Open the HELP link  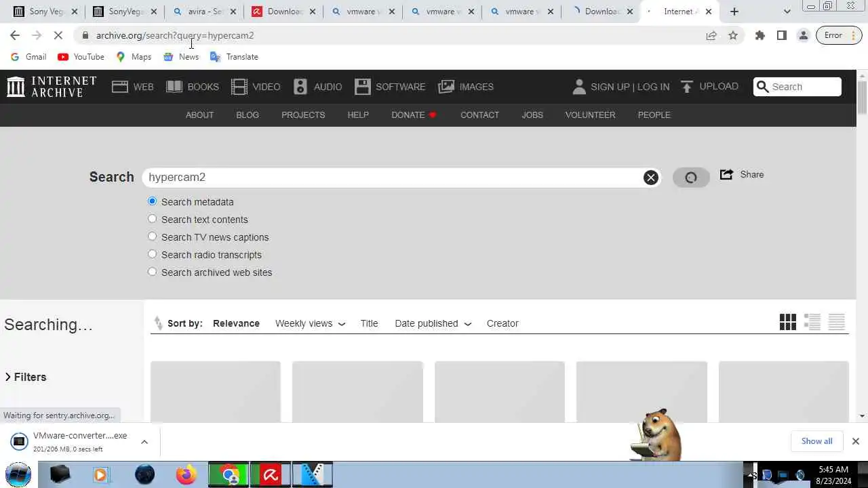pyautogui.click(x=358, y=115)
